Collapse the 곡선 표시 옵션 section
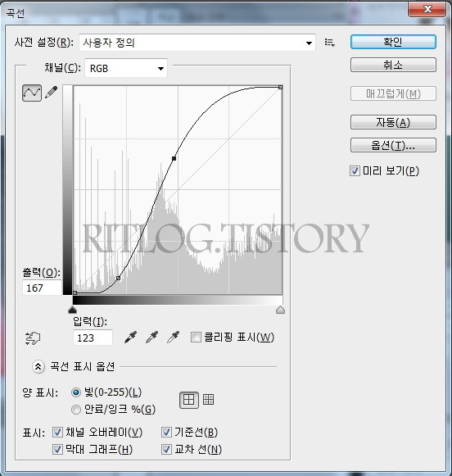452x476 pixels. point(38,367)
